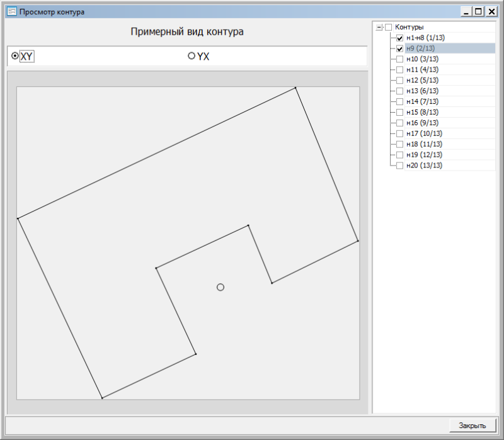Uncheck the н9 (2/13) contour checkbox

coord(399,48)
